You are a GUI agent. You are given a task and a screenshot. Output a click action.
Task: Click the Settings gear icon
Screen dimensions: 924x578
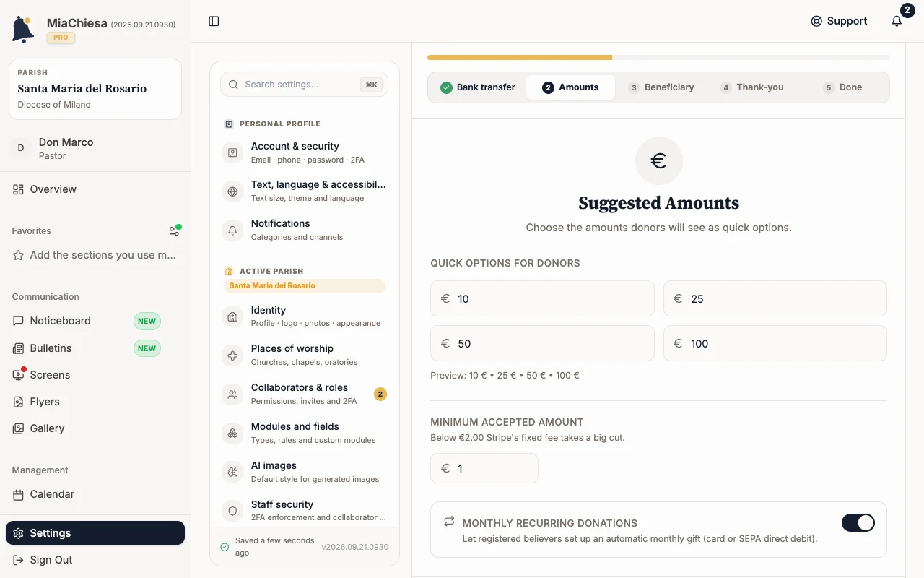pyautogui.click(x=18, y=533)
